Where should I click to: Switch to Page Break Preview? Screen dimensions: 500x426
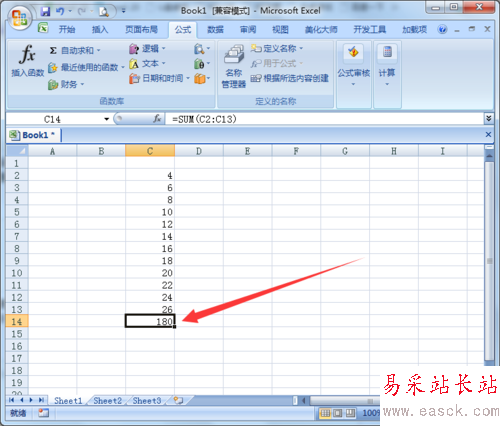coord(350,413)
